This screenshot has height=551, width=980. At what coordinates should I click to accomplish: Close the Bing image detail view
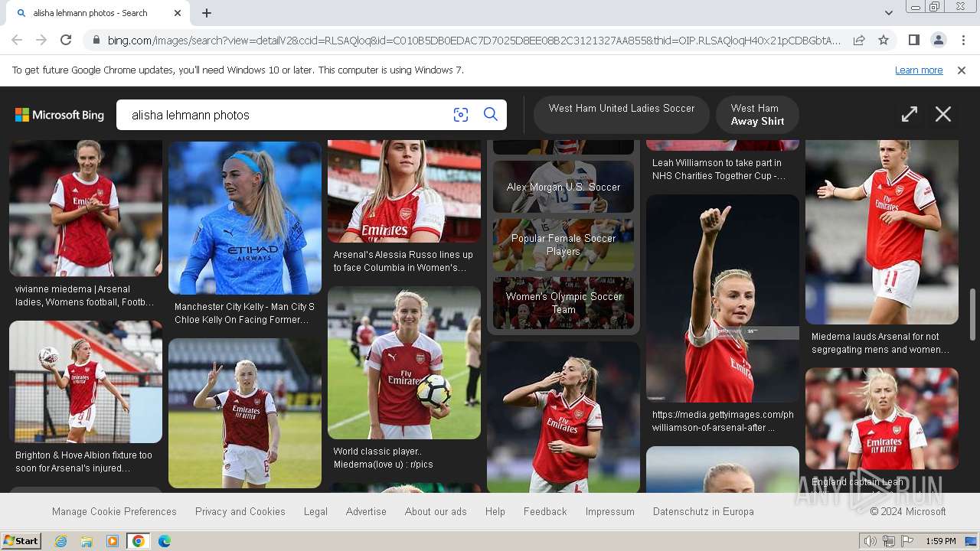point(943,115)
